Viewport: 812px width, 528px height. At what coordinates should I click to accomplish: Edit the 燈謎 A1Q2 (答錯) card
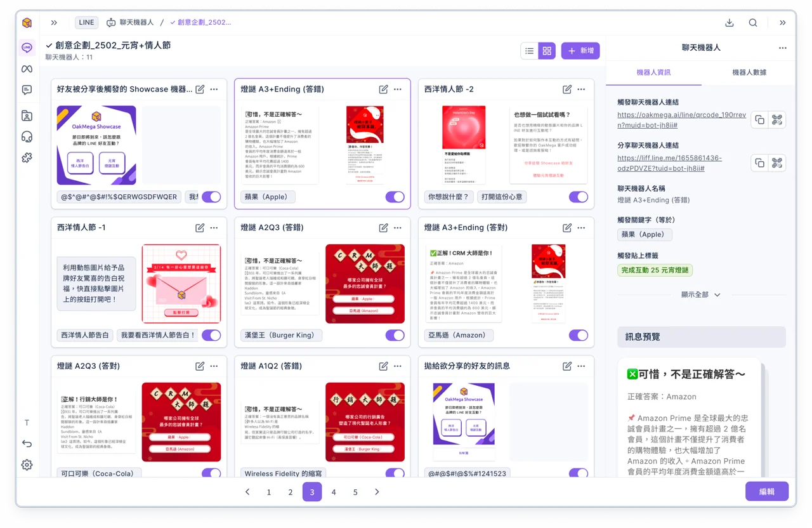pyautogui.click(x=384, y=366)
